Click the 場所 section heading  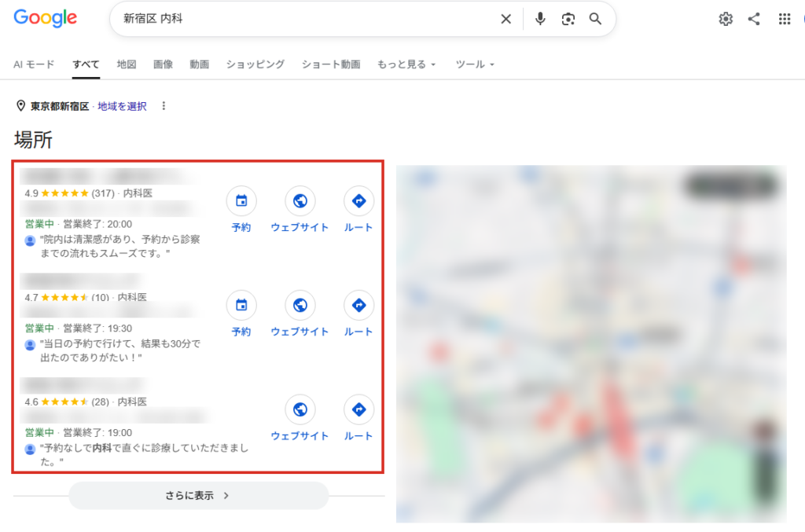(33, 140)
